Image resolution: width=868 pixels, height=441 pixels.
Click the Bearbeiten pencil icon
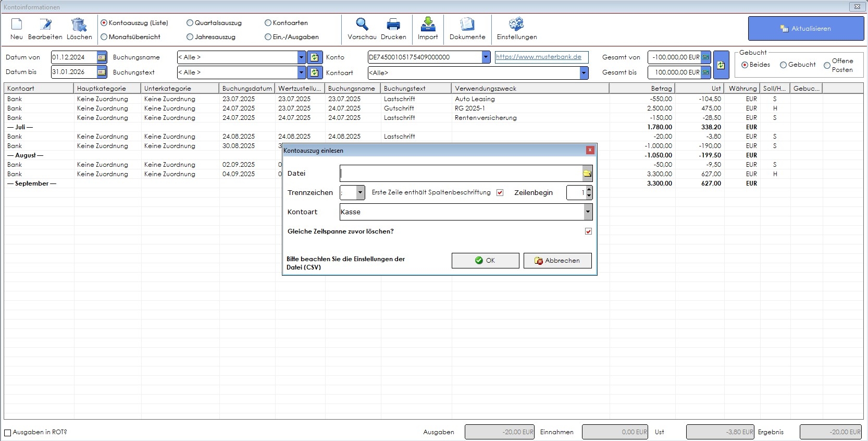click(x=45, y=24)
